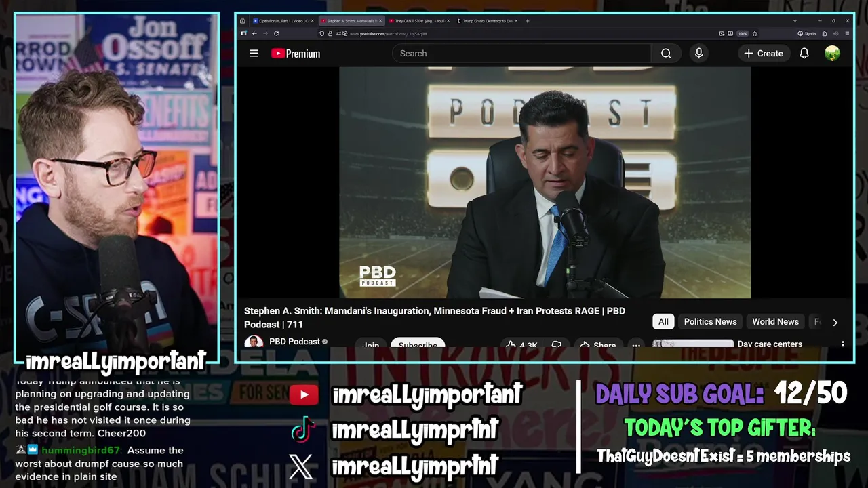
Task: Click PBD Podcast channel avatar
Action: coord(254,343)
